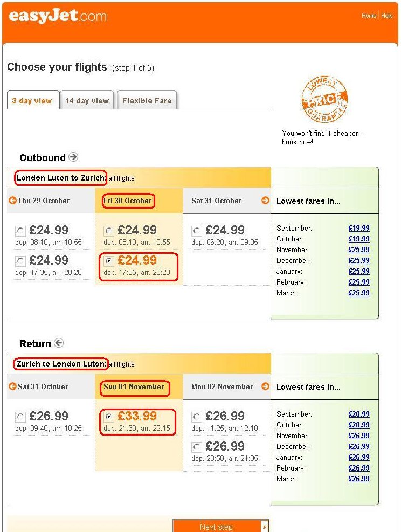This screenshot has width=401, height=532.
Task: Click the easyJet.com logo
Action: pyautogui.click(x=58, y=16)
